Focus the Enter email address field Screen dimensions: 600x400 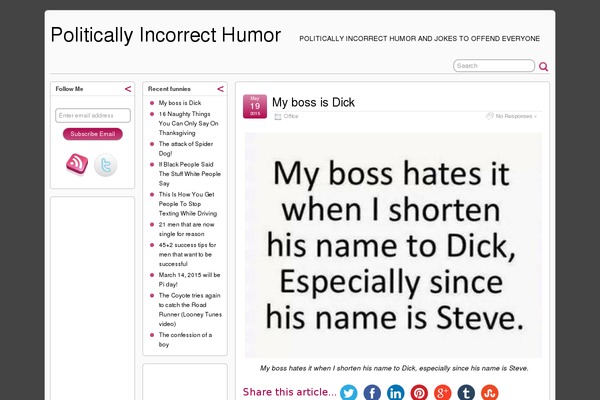coord(93,115)
